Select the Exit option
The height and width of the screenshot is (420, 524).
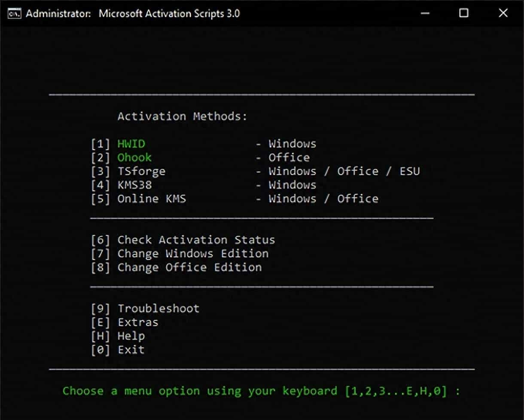(131, 350)
